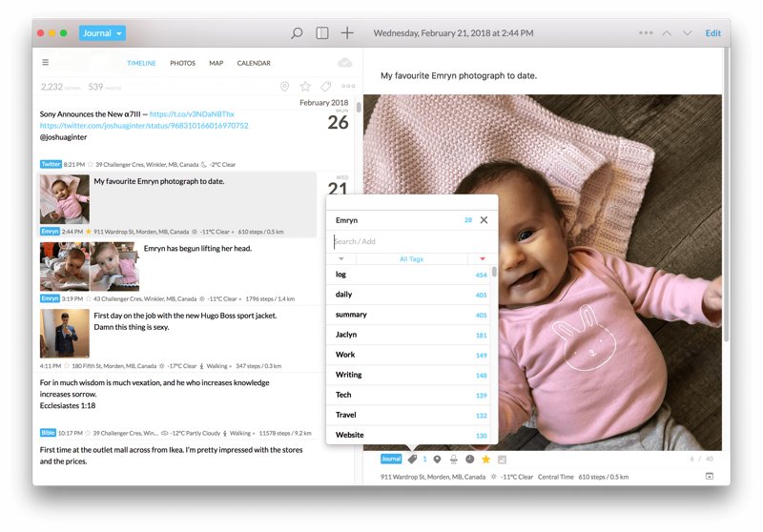Click the tag icon under the photo
This screenshot has height=532, width=763.
(412, 459)
